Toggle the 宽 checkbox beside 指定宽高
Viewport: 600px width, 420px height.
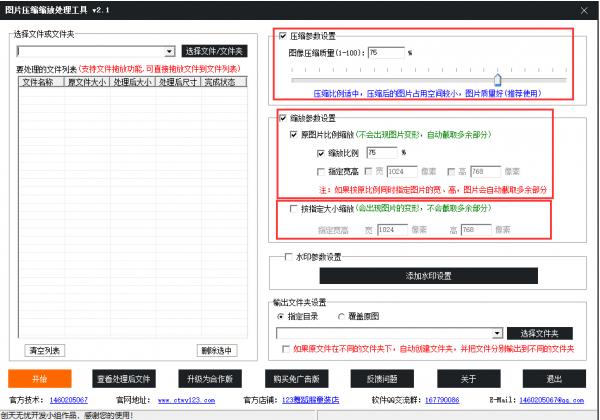[x=368, y=171]
